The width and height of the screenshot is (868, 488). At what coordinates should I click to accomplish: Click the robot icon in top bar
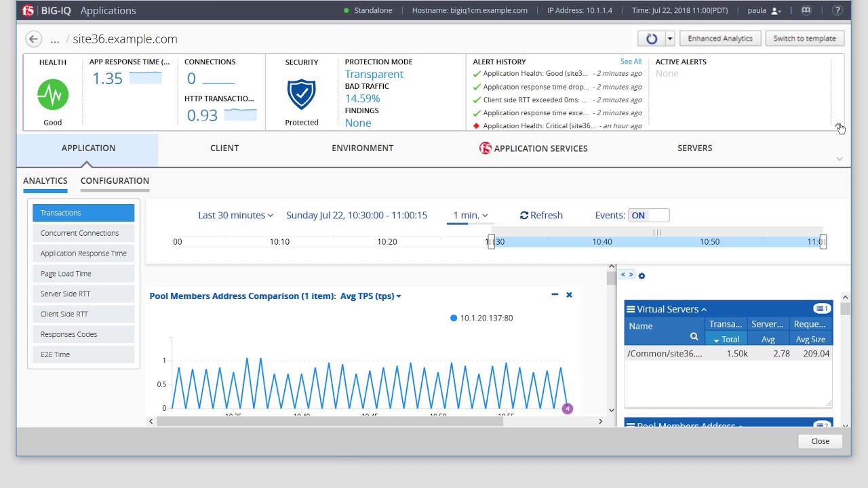[x=806, y=10]
